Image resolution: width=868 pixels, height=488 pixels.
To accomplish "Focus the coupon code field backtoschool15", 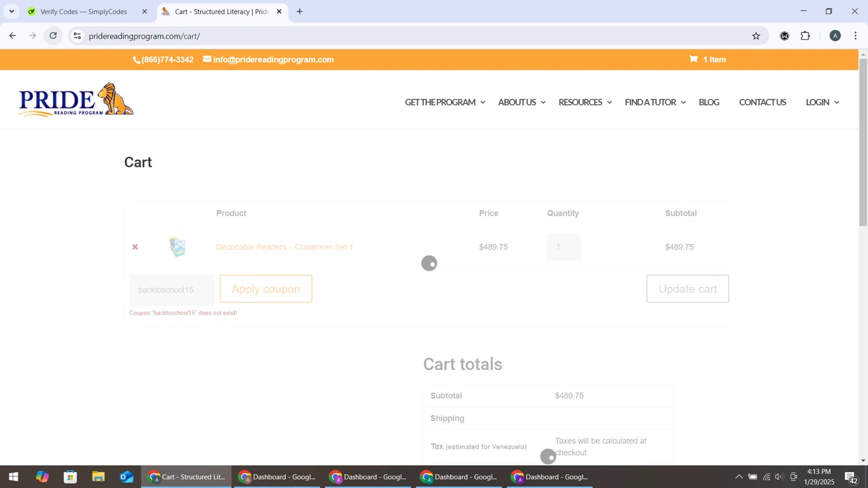I will tap(171, 290).
